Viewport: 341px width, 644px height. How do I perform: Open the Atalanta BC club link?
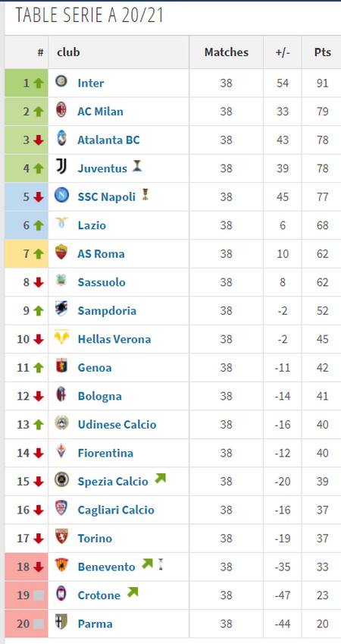click(108, 140)
